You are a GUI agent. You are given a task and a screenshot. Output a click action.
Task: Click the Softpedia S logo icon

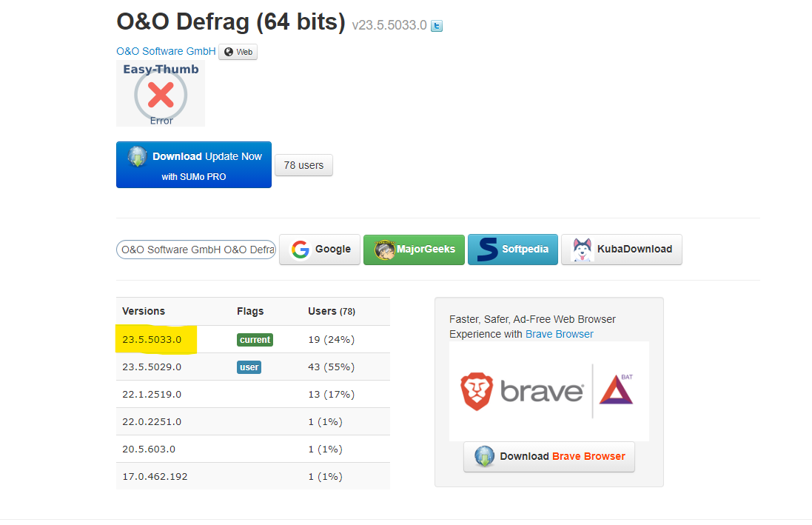pos(487,250)
